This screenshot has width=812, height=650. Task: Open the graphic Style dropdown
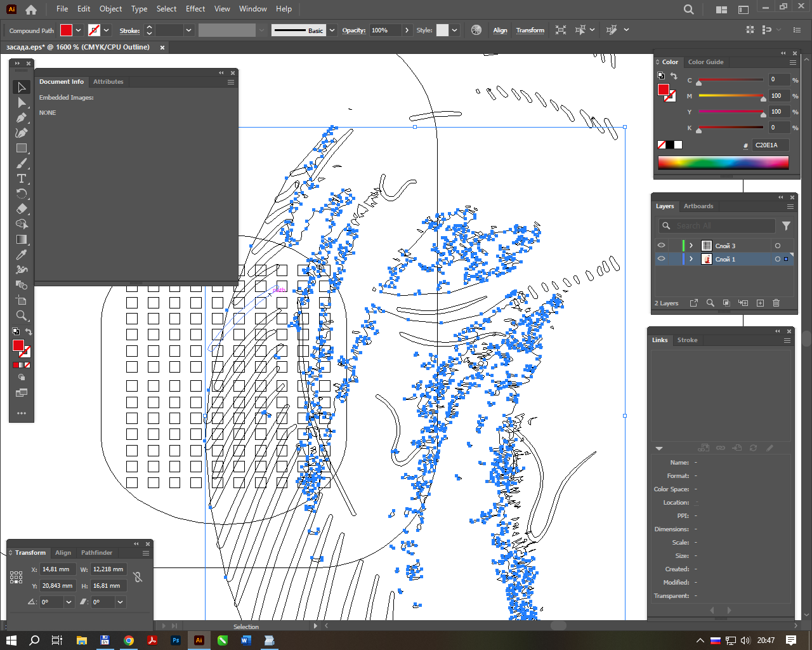[x=454, y=30]
